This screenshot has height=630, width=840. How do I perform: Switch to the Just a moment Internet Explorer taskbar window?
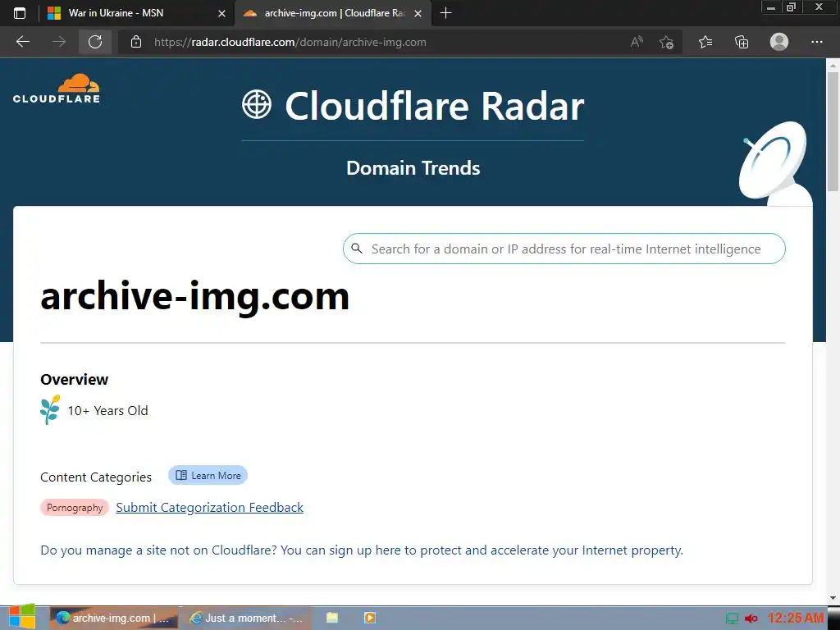click(x=246, y=618)
